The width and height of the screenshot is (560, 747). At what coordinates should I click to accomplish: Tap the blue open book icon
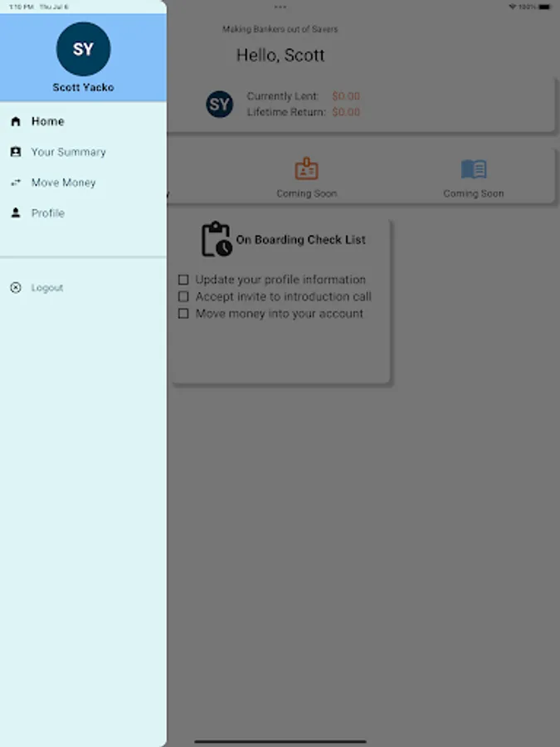coord(474,169)
